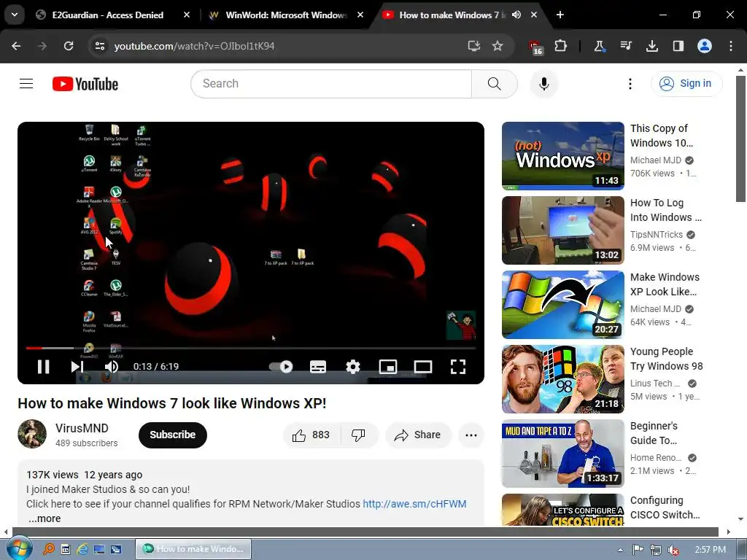
Task: Open the VirusMND channel avatar
Action: [32, 434]
